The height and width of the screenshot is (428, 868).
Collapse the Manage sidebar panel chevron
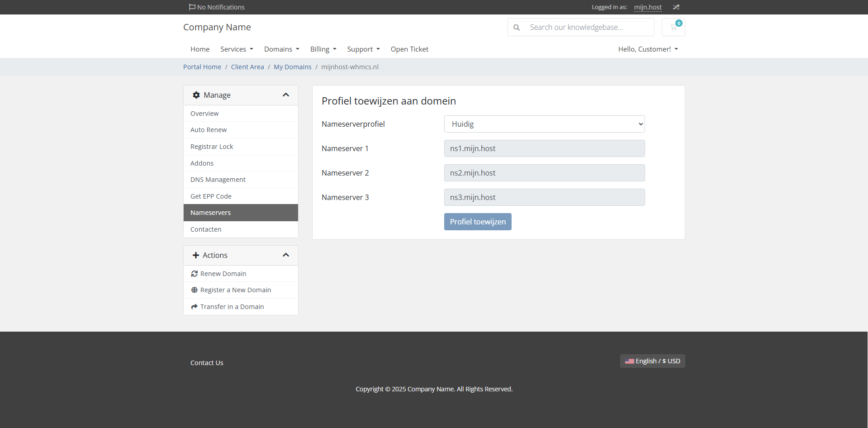(286, 95)
